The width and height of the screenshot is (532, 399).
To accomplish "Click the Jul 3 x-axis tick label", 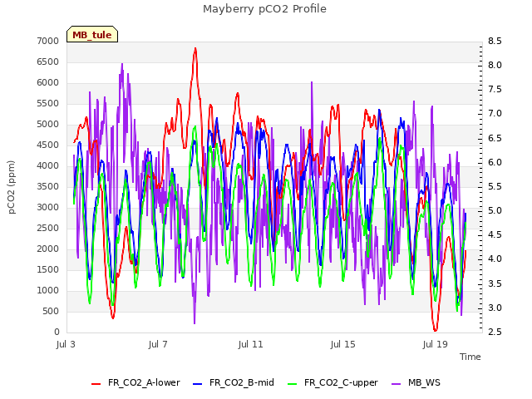I will (x=66, y=344).
